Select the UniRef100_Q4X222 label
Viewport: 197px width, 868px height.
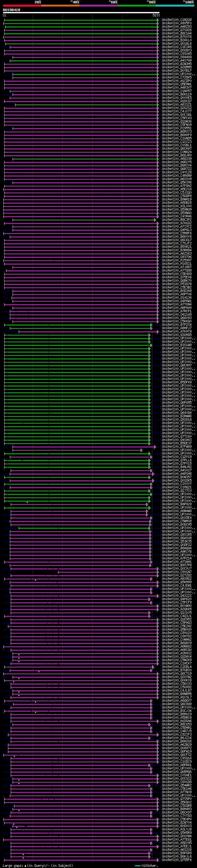(177, 596)
